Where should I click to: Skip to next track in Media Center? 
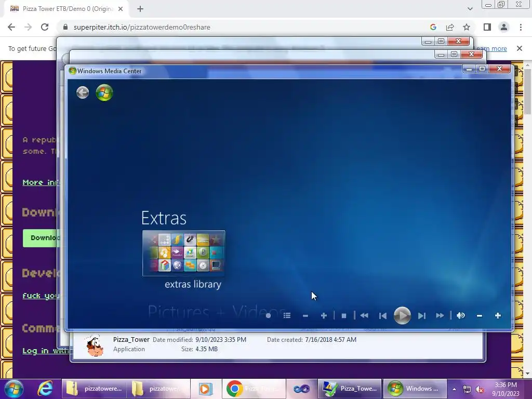tap(422, 316)
